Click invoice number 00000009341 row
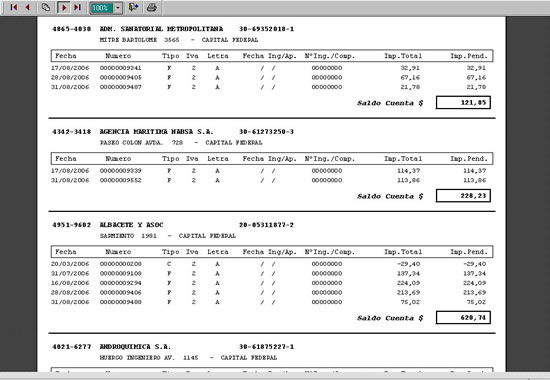 point(268,68)
